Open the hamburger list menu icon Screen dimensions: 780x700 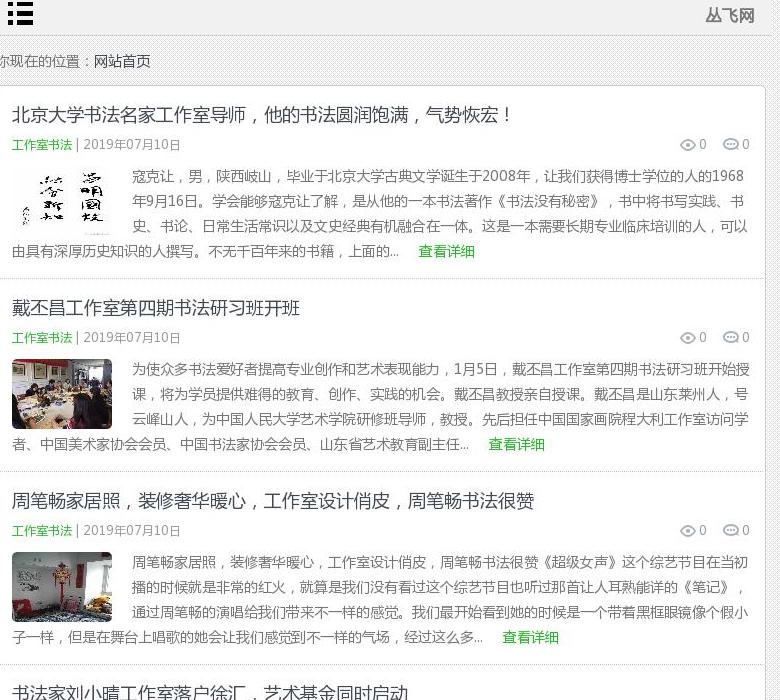(x=20, y=13)
